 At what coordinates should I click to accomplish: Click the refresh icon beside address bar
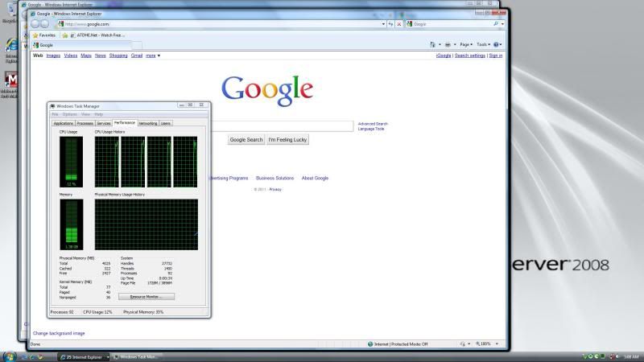pos(390,24)
